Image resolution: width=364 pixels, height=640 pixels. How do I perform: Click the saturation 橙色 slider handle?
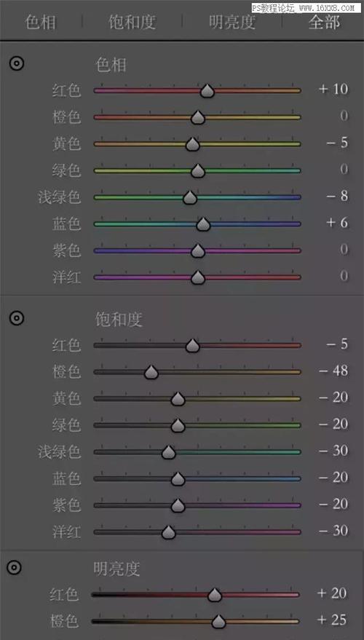(x=151, y=372)
